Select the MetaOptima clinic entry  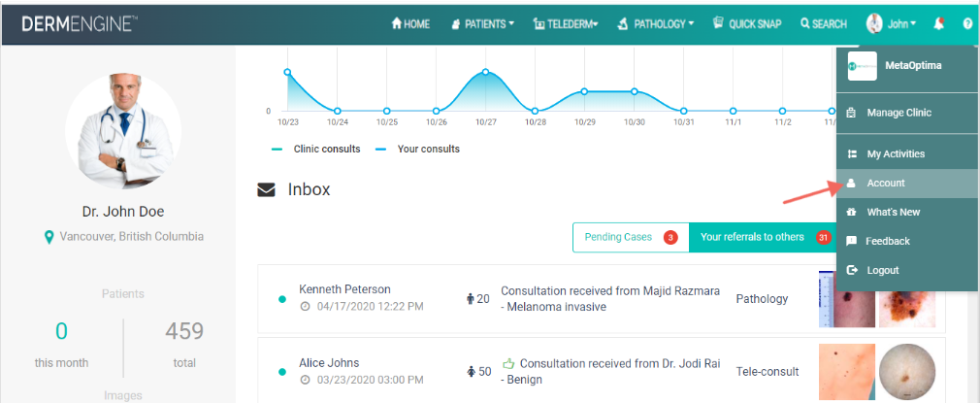point(907,66)
